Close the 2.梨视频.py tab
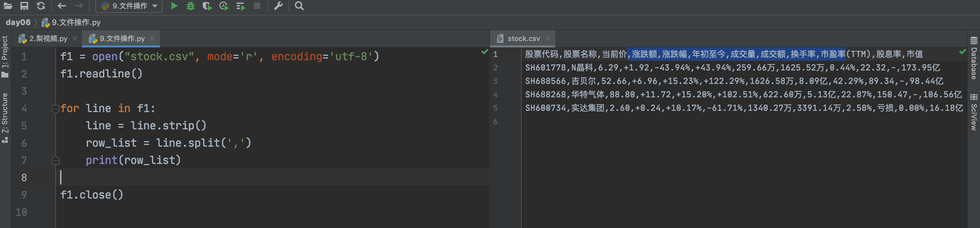This screenshot has height=228, width=980. point(75,38)
